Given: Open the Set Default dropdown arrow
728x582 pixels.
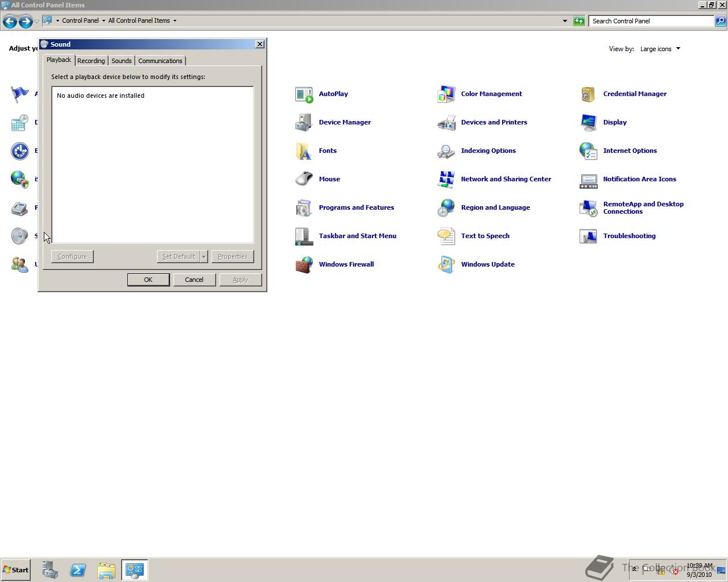Looking at the screenshot, I should click(204, 256).
